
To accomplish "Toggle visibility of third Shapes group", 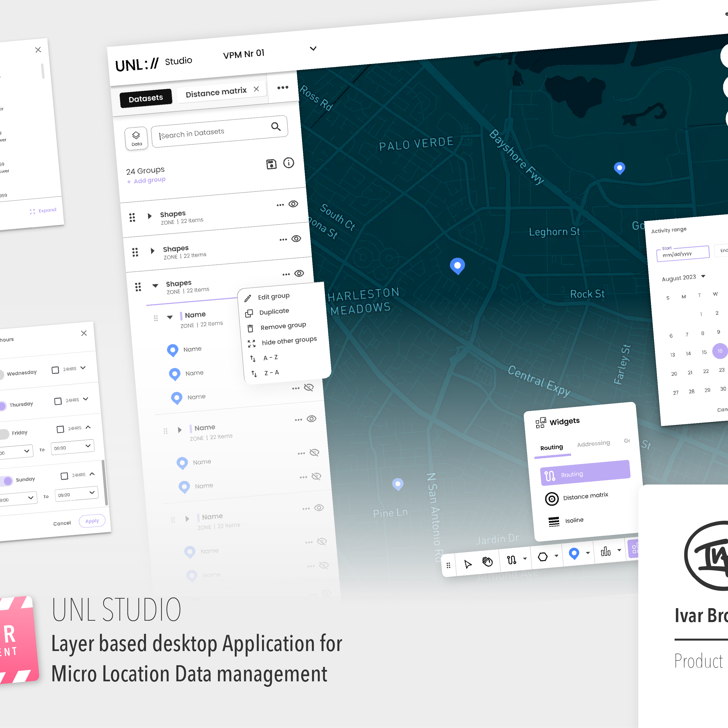I will click(x=299, y=273).
